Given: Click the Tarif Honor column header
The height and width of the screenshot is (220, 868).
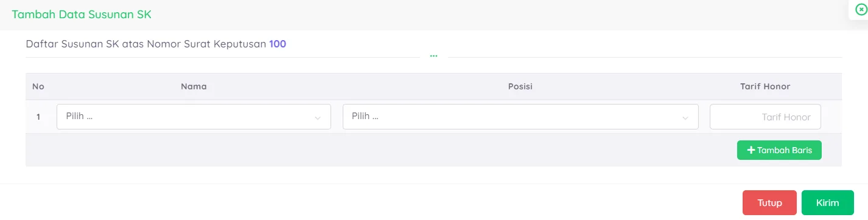Looking at the screenshot, I should [x=765, y=86].
